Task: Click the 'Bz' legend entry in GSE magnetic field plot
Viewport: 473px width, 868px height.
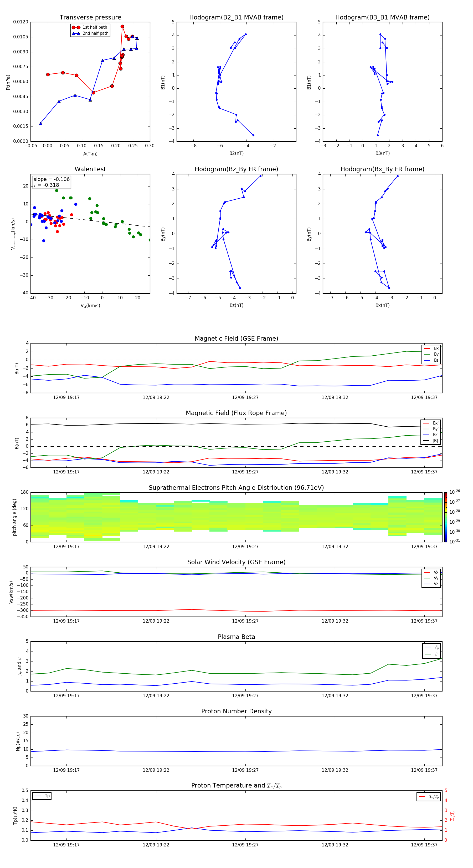Action: pos(431,361)
